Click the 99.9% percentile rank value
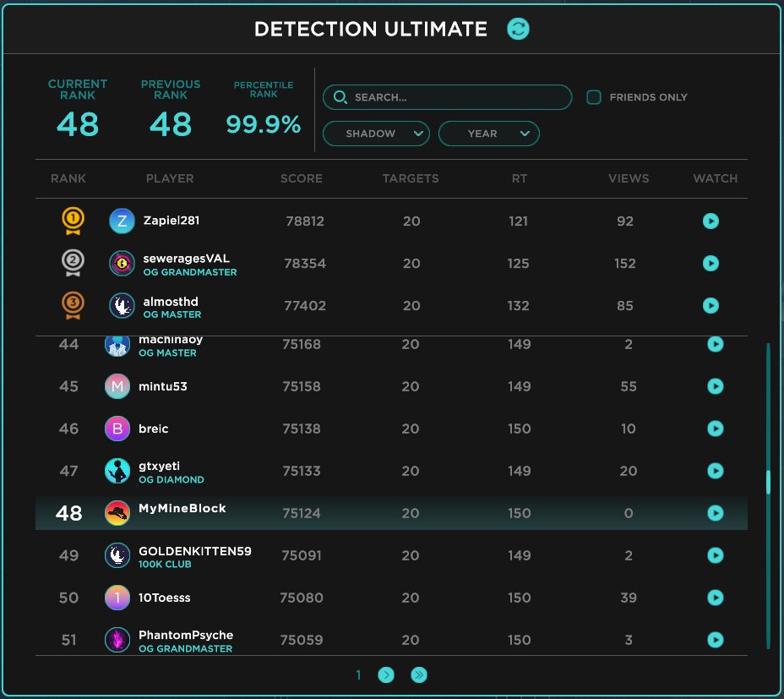 (264, 124)
